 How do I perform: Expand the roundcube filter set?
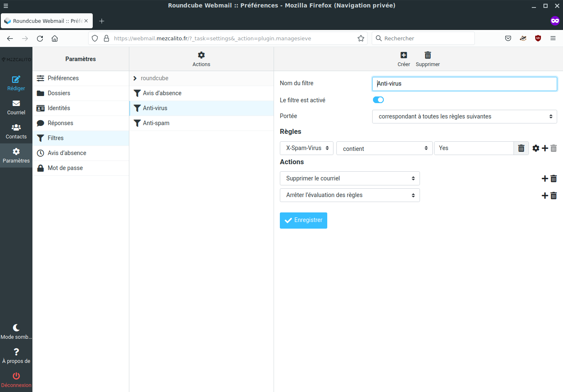pyautogui.click(x=135, y=78)
